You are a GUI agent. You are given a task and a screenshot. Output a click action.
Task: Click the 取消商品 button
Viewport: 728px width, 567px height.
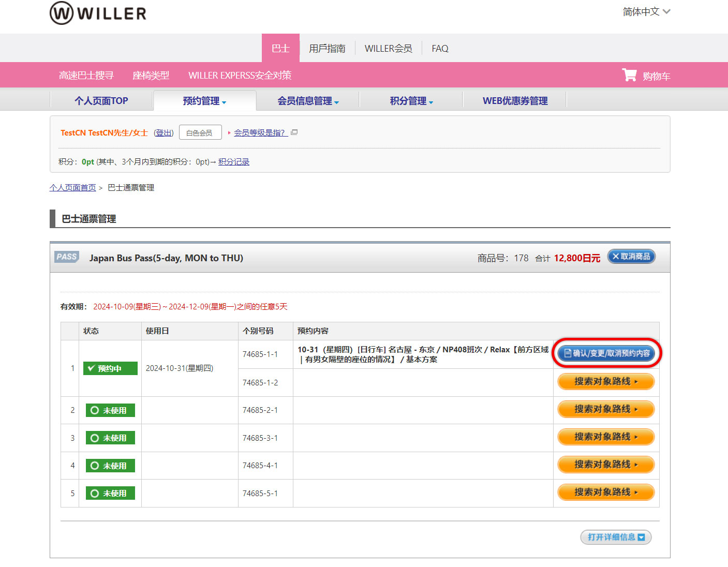coord(631,257)
